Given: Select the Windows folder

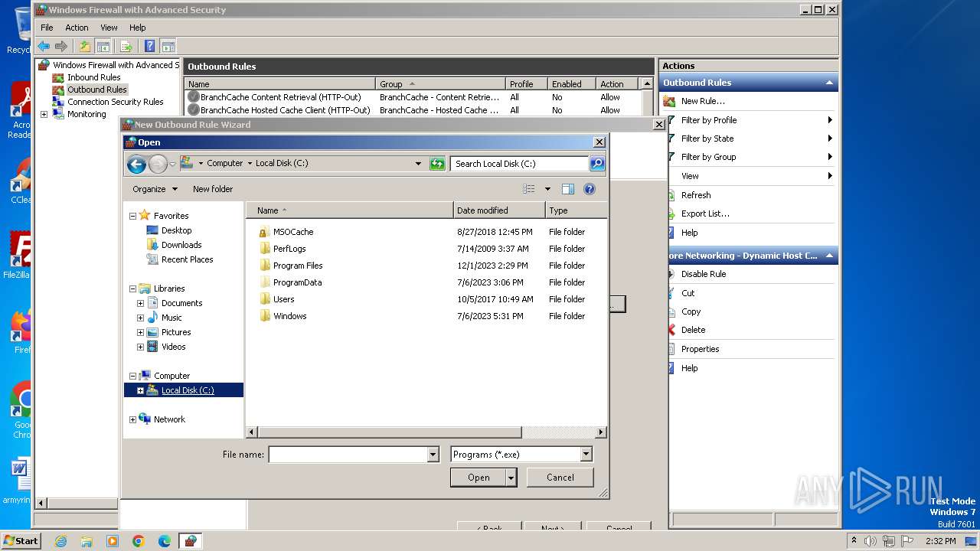Looking at the screenshot, I should point(289,316).
